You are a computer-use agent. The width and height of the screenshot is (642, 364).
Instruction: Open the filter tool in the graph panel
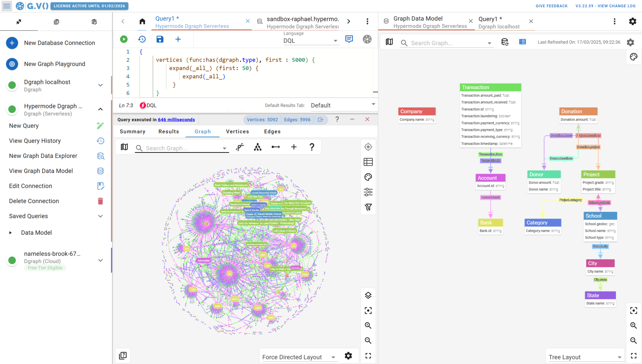368,207
